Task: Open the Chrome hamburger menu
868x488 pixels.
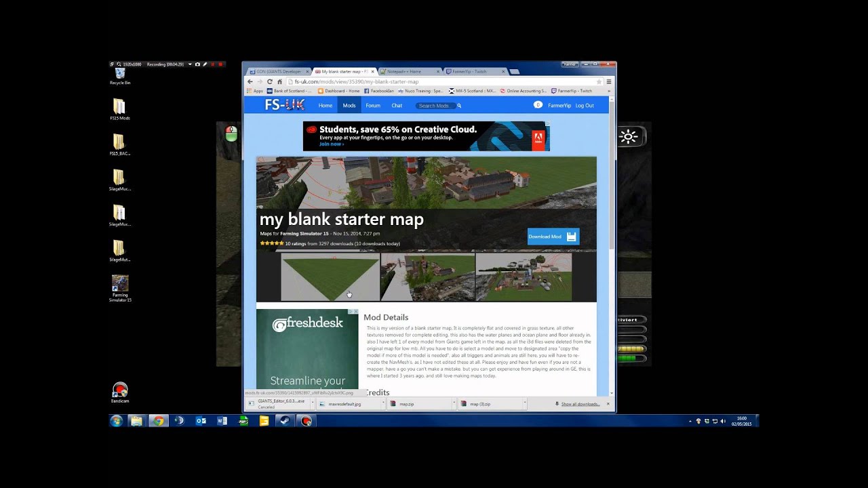Action: click(x=609, y=81)
